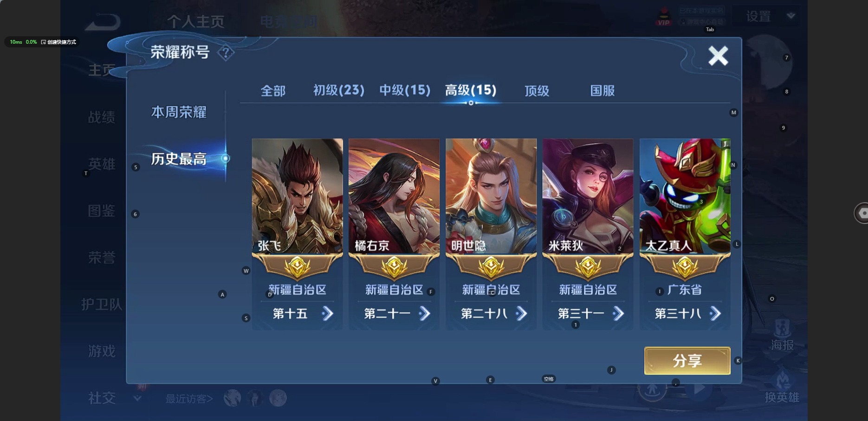Select 历史最高 in the left list
The image size is (868, 421).
click(x=179, y=159)
